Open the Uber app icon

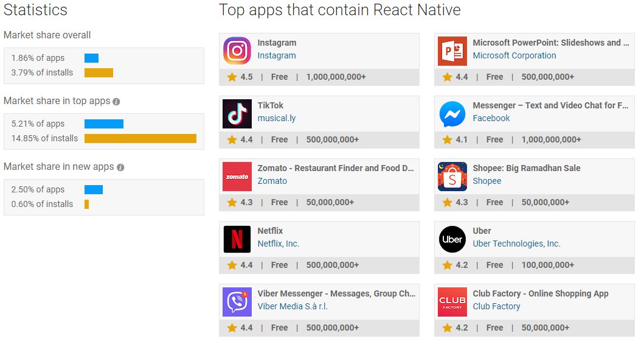tap(452, 239)
